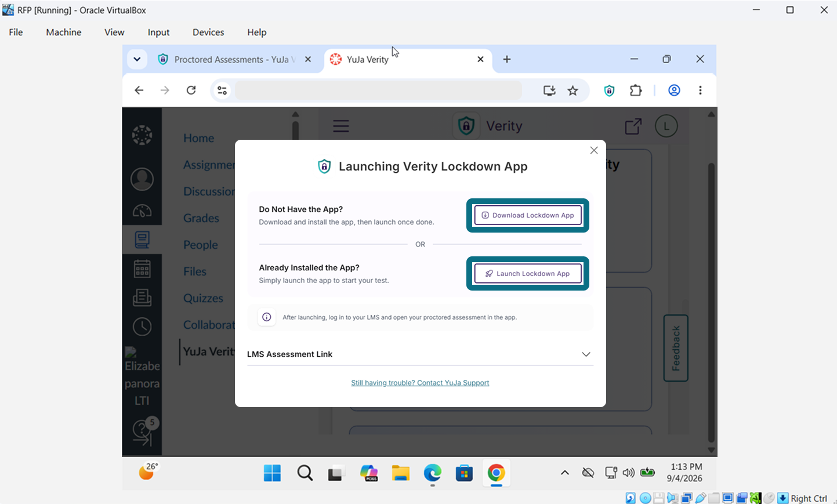Open the tab search dropdown

[137, 59]
